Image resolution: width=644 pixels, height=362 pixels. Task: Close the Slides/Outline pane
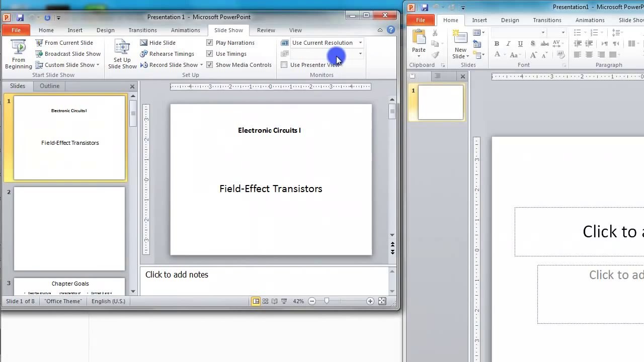(132, 86)
